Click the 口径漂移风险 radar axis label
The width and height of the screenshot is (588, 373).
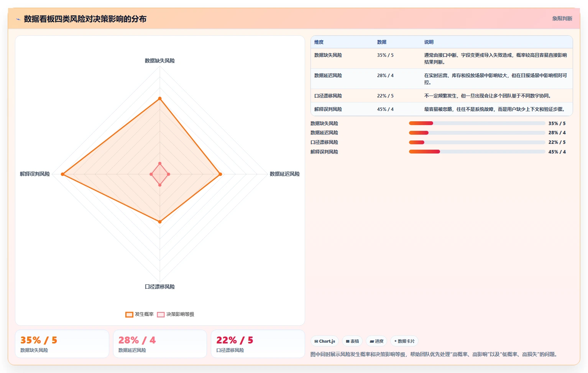click(160, 287)
